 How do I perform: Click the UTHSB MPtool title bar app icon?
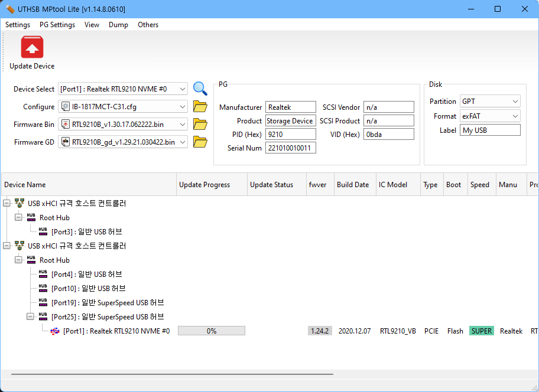(10, 9)
